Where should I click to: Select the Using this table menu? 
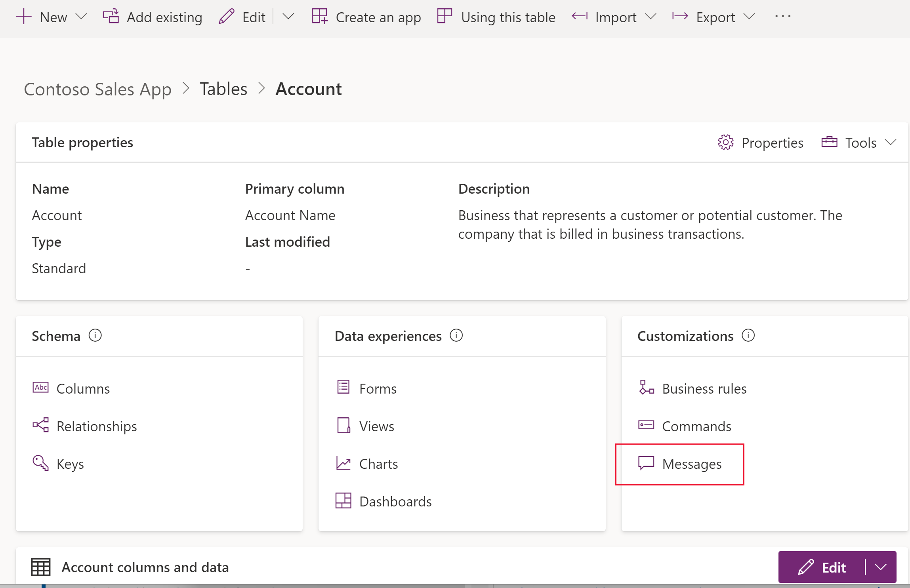click(498, 17)
